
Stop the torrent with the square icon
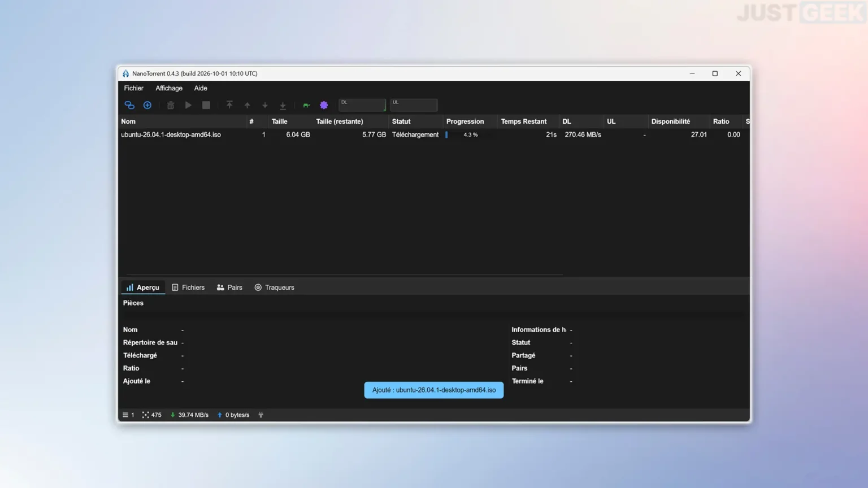206,105
